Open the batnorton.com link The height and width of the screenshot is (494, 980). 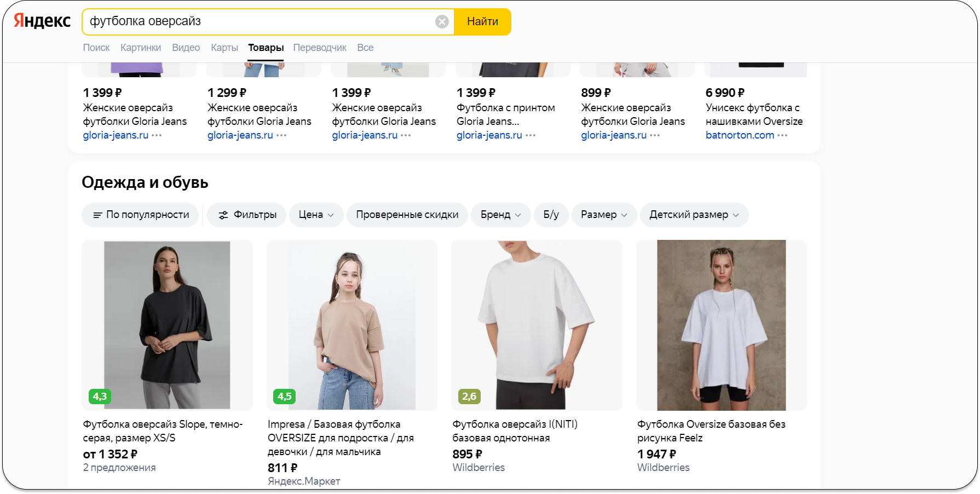[740, 135]
